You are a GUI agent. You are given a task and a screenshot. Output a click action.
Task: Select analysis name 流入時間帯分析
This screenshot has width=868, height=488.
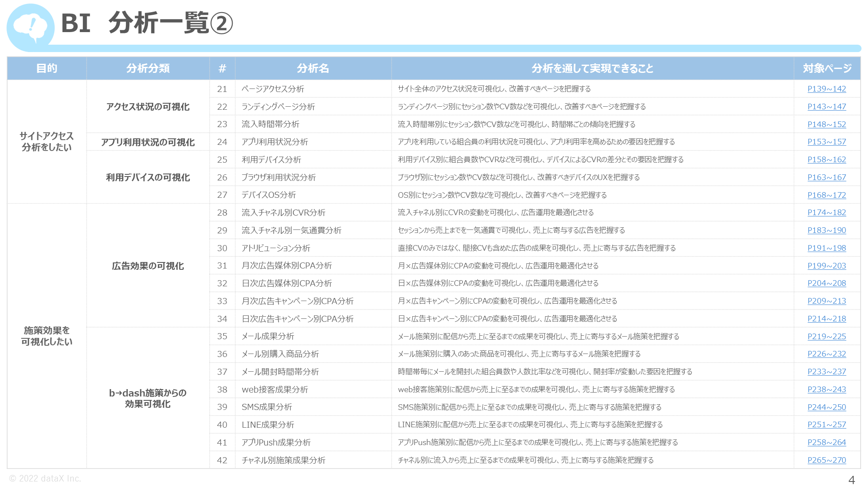[270, 124]
